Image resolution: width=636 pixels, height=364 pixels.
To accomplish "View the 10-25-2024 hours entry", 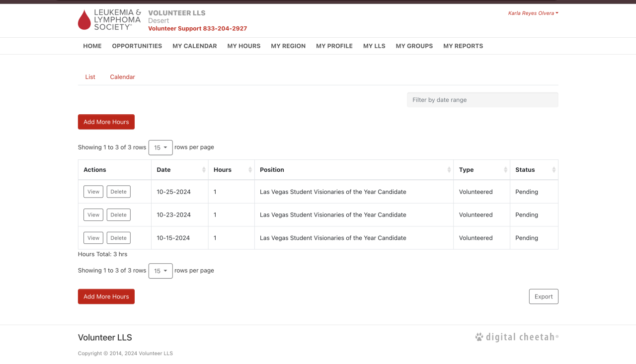I will (93, 192).
